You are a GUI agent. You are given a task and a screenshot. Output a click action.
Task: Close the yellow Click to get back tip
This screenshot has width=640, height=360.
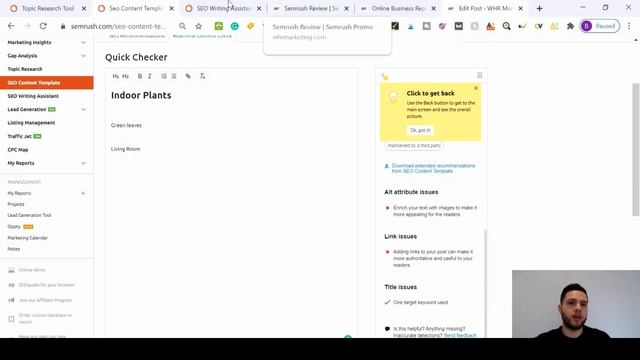point(476,88)
